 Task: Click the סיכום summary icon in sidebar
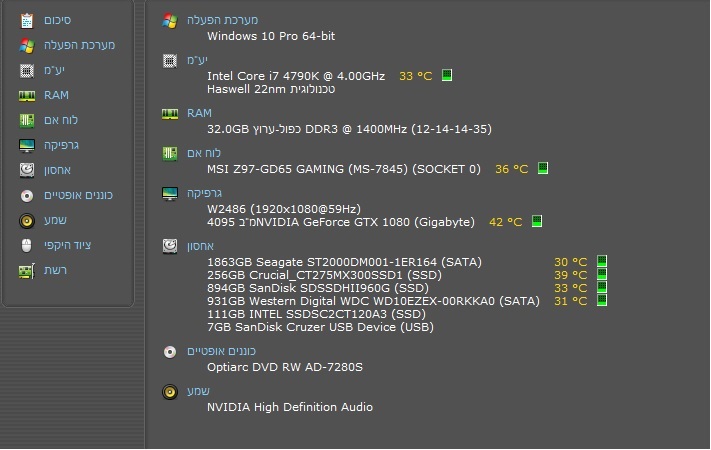click(x=27, y=20)
